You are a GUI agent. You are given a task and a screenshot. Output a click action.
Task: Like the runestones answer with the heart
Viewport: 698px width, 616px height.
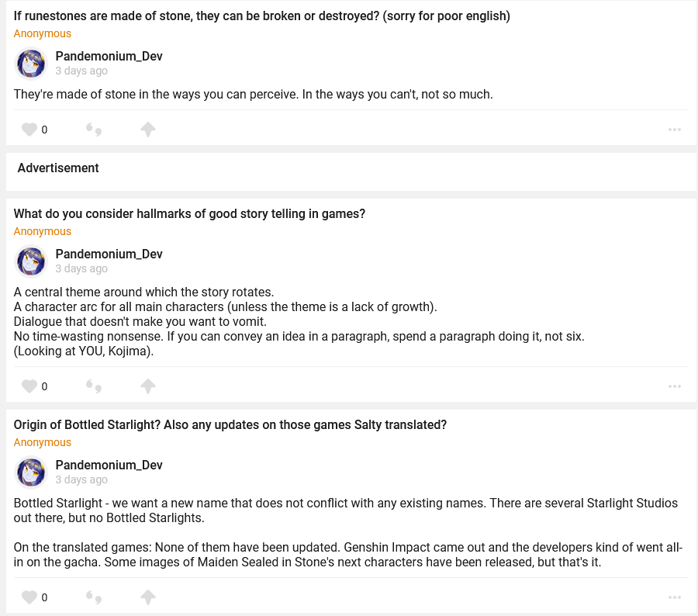click(x=29, y=130)
